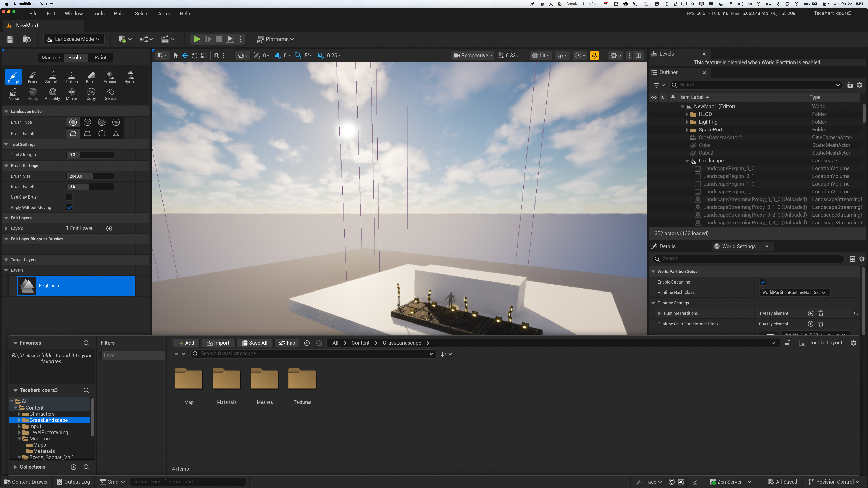Adjust the Brush Size slider
The width and height of the screenshot is (868, 488).
[90, 176]
